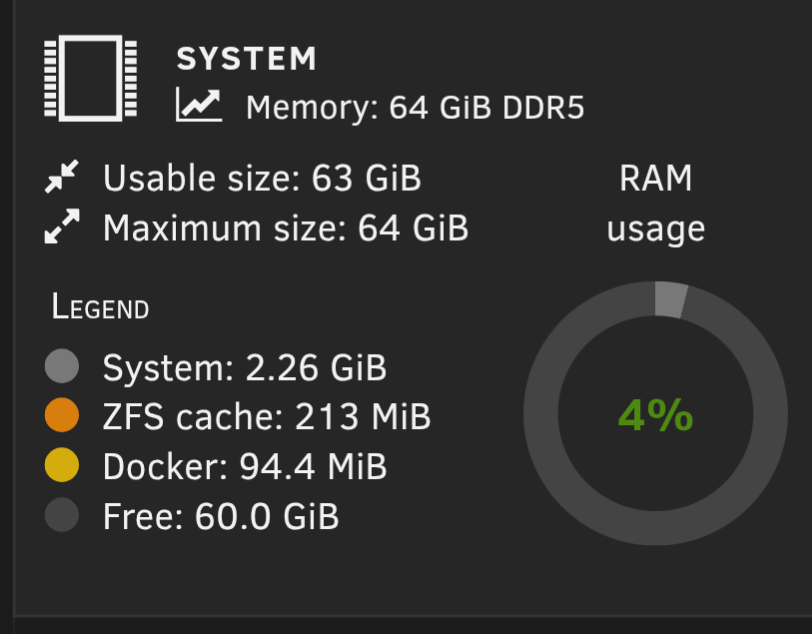Select the orange ZFS cache legend dot
The width and height of the screenshot is (812, 634).
(x=62, y=416)
